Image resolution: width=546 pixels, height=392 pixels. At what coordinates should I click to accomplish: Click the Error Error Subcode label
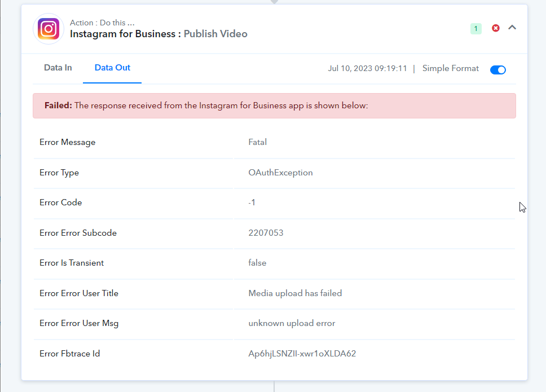78,233
